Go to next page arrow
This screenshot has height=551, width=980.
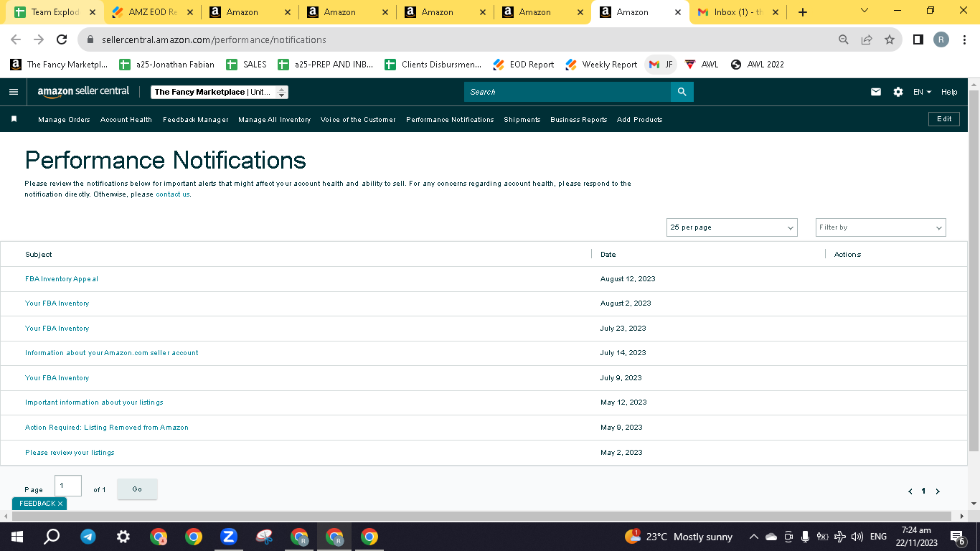[938, 491]
